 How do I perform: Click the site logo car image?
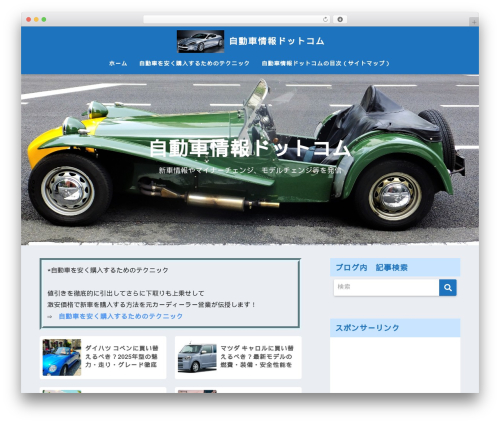point(200,41)
